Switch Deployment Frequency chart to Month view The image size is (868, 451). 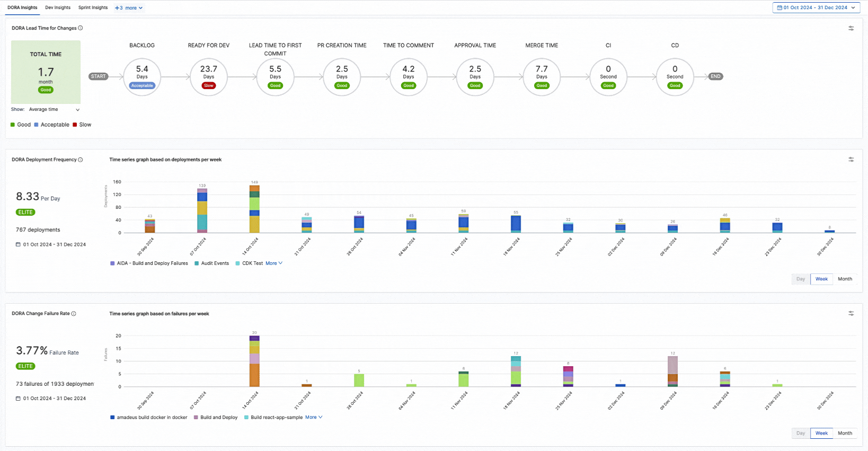[x=845, y=279]
